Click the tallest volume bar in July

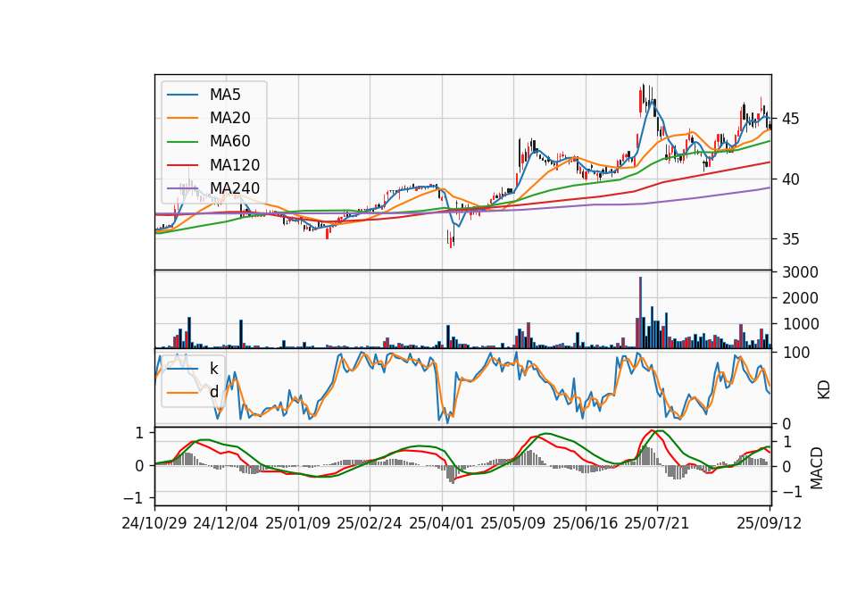(x=641, y=312)
